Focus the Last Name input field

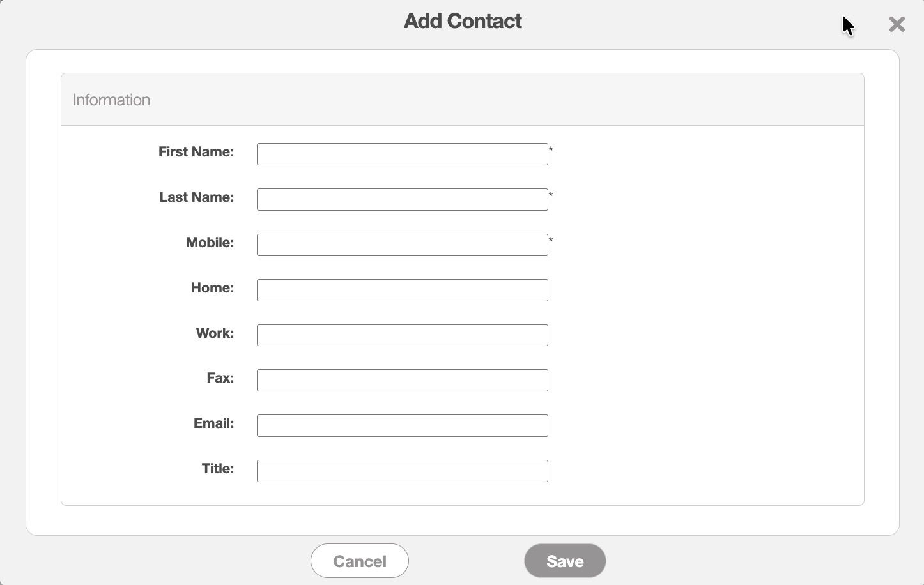pyautogui.click(x=402, y=199)
